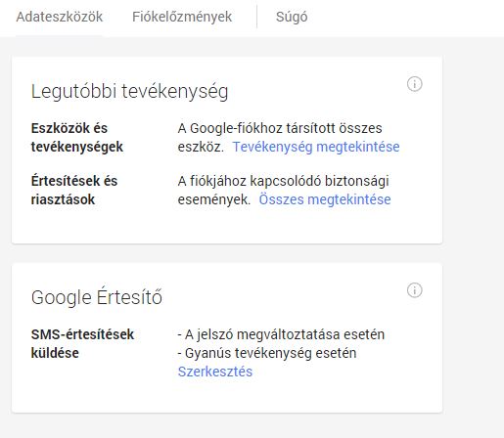Open info icon for Legutóbbi tevékenység
This screenshot has width=504, height=438.
pyautogui.click(x=415, y=84)
